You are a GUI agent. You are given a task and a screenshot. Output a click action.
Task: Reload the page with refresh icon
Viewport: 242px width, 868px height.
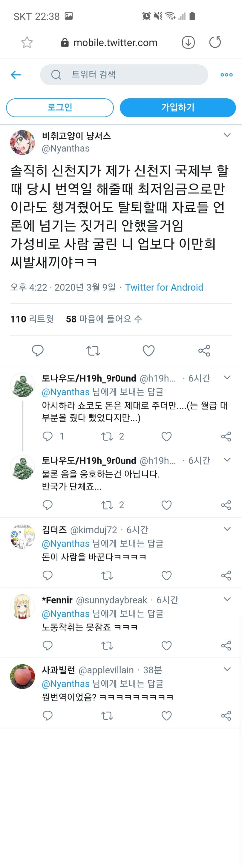215,42
